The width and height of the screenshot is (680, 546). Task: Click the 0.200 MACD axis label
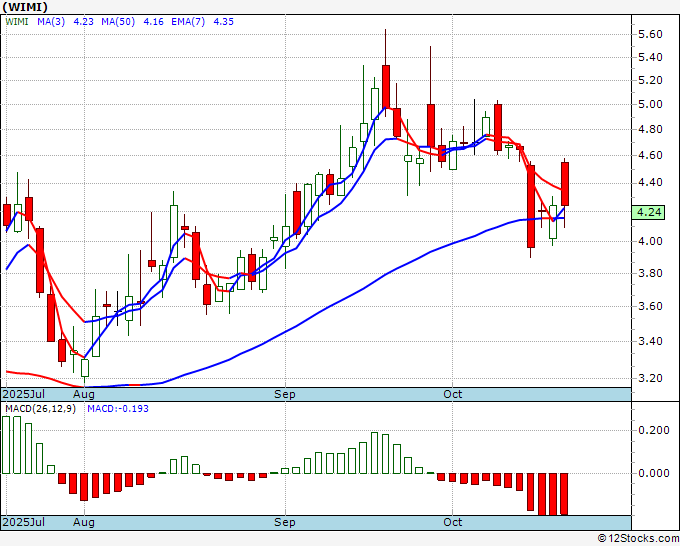coord(654,430)
